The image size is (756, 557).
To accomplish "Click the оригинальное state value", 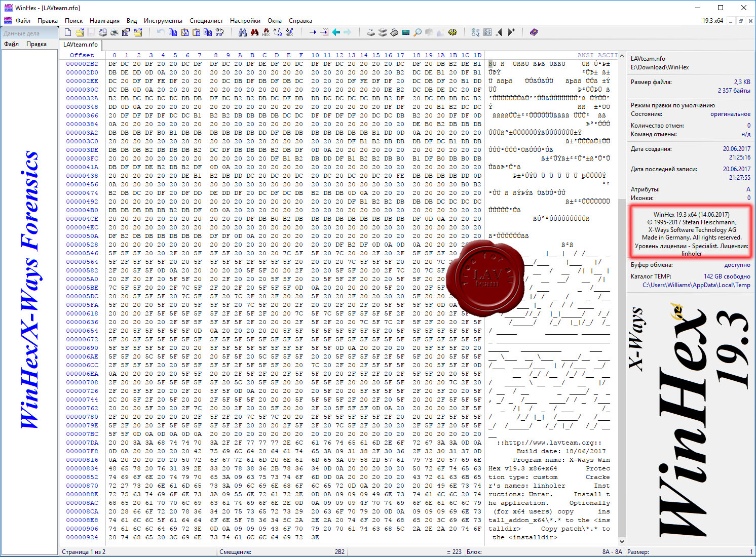I will [x=730, y=114].
